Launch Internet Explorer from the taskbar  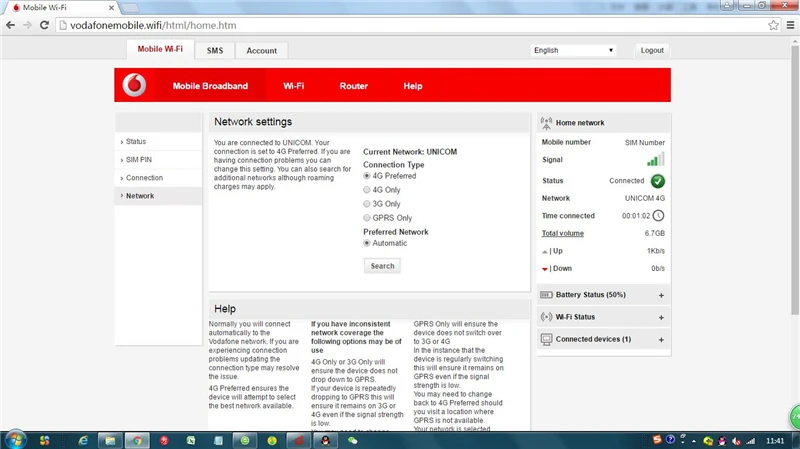pos(83,440)
